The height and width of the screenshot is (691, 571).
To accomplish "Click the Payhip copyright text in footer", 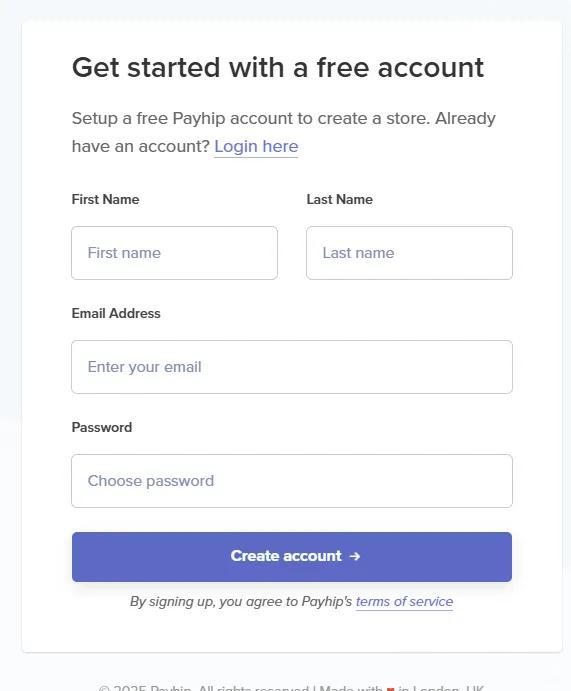I will pos(203,688).
